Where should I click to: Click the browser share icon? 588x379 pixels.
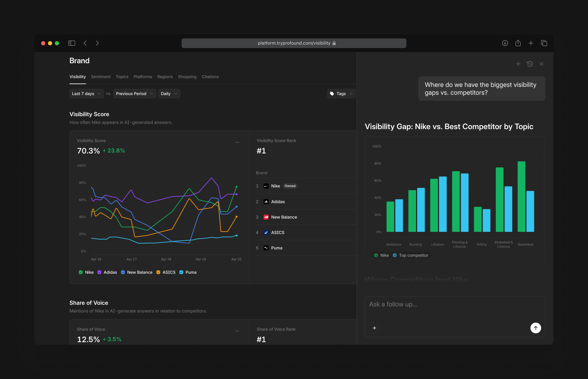(x=518, y=43)
